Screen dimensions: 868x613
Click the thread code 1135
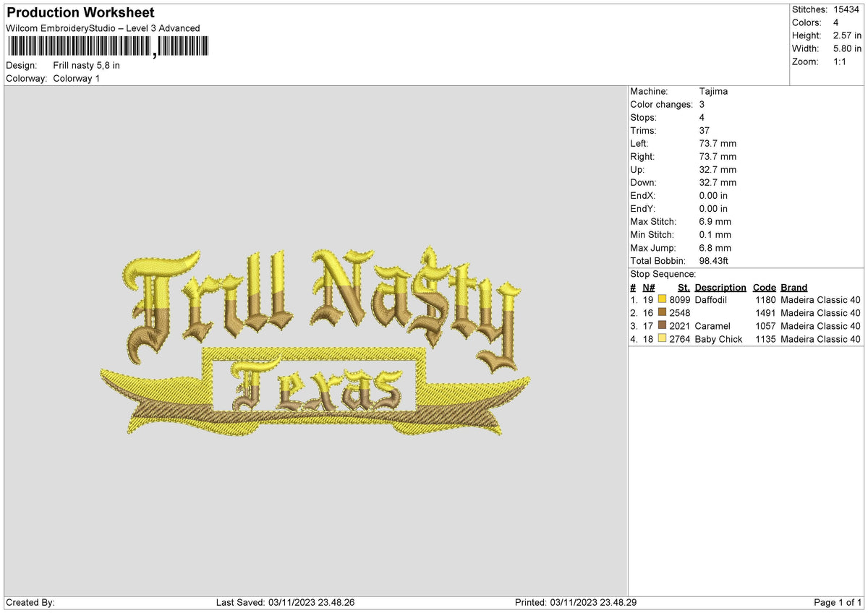tap(765, 339)
